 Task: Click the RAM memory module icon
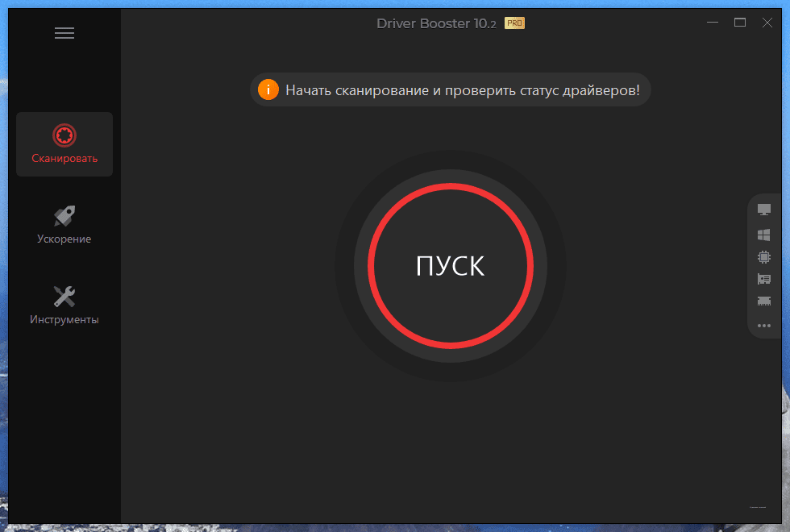click(x=764, y=301)
